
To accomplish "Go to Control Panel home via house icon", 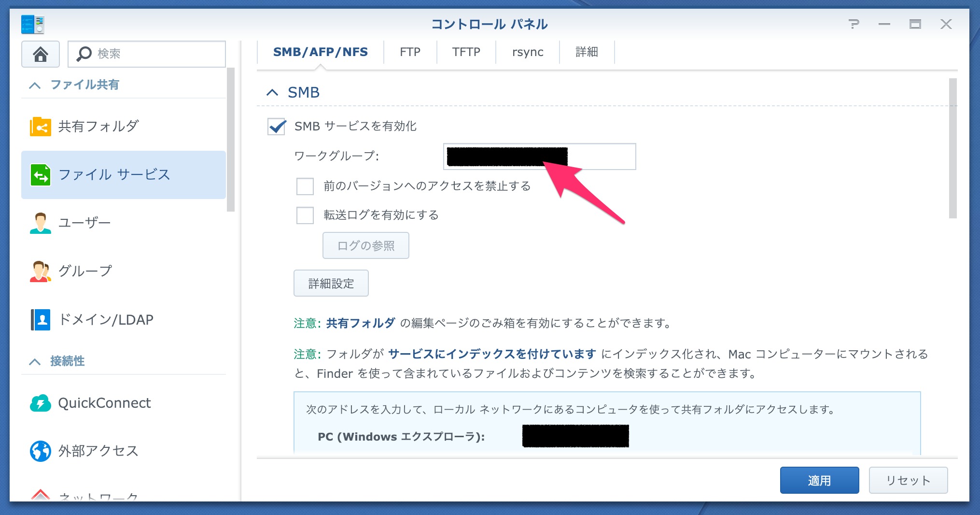I will [41, 54].
